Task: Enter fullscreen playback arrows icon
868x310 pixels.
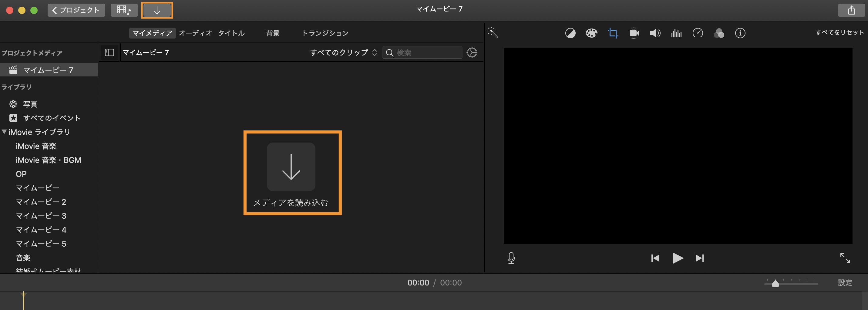Action: click(x=845, y=258)
